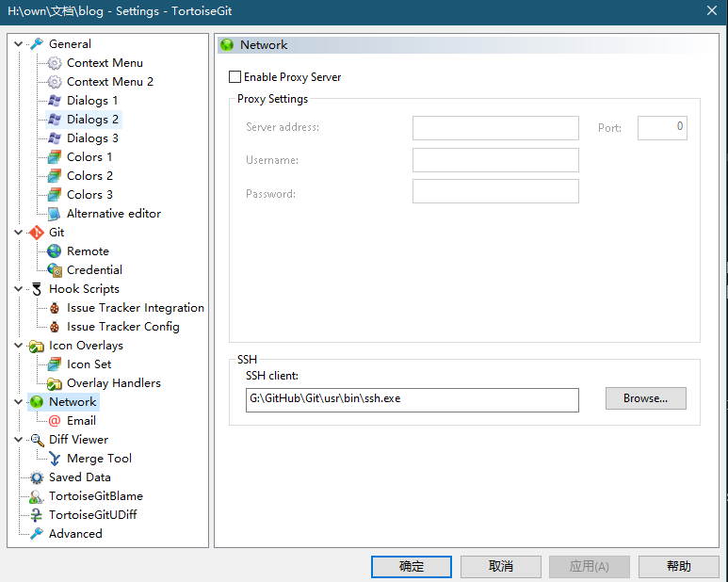Confirm with the 确定 button

412,567
